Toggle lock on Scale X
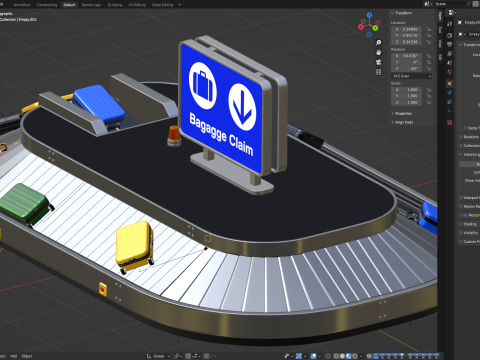480x360 pixels. click(429, 90)
